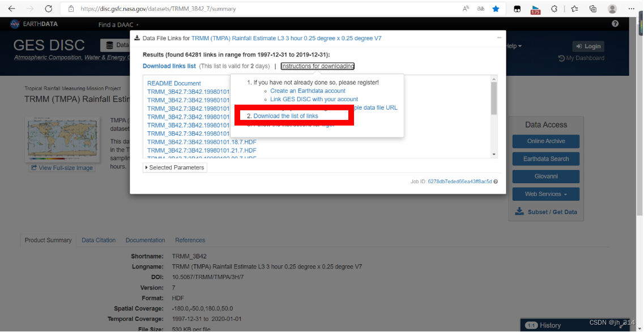Image resolution: width=644 pixels, height=332 pixels.
Task: Expand the Selected Parameters section
Action: click(x=175, y=167)
